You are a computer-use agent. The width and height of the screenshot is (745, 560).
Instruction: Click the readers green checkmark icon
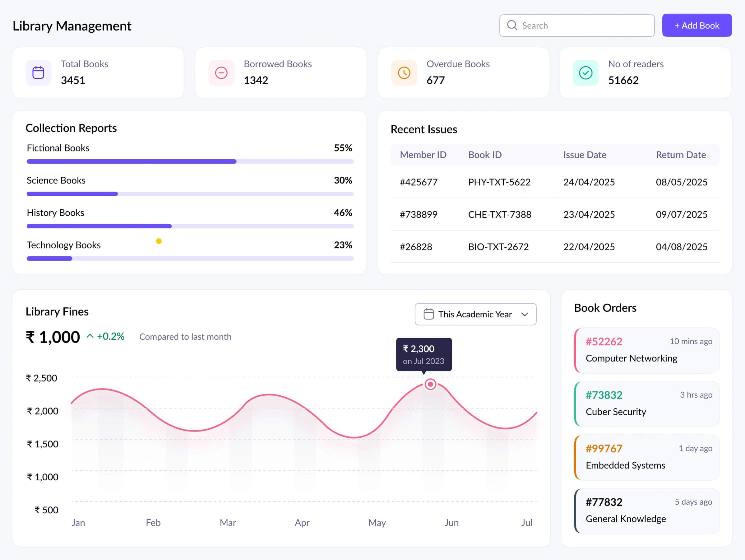(x=585, y=73)
